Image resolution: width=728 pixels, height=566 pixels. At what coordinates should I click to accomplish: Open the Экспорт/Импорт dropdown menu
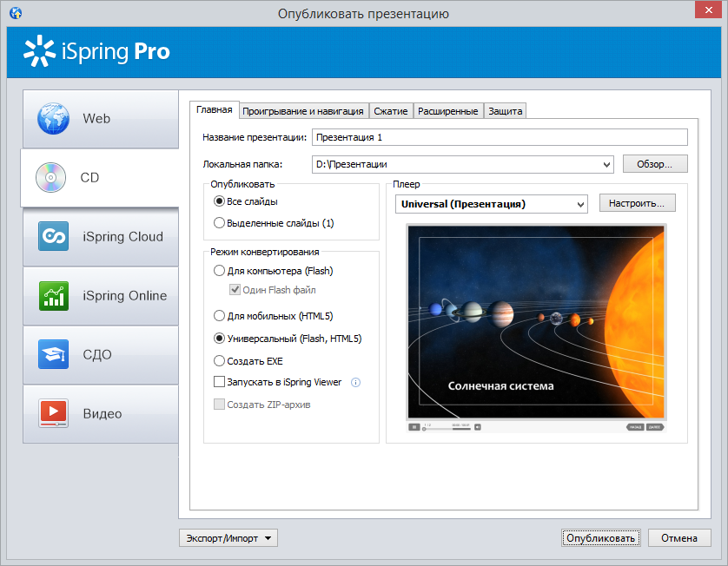228,538
